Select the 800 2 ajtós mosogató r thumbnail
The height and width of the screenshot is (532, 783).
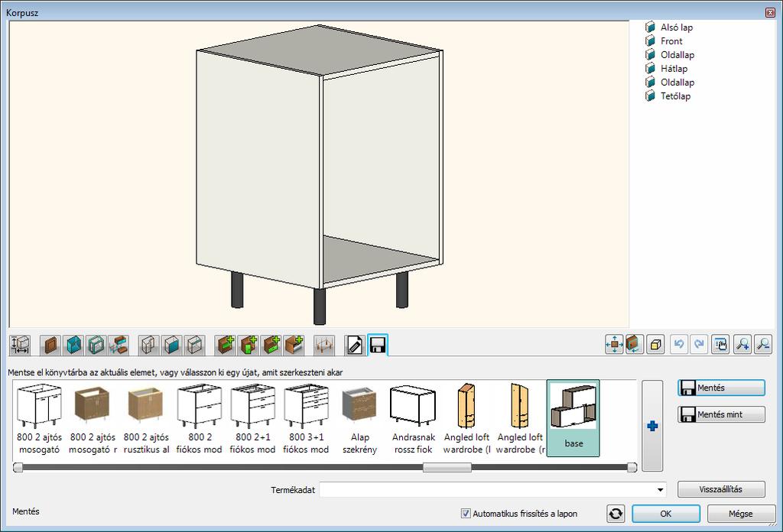coord(93,419)
